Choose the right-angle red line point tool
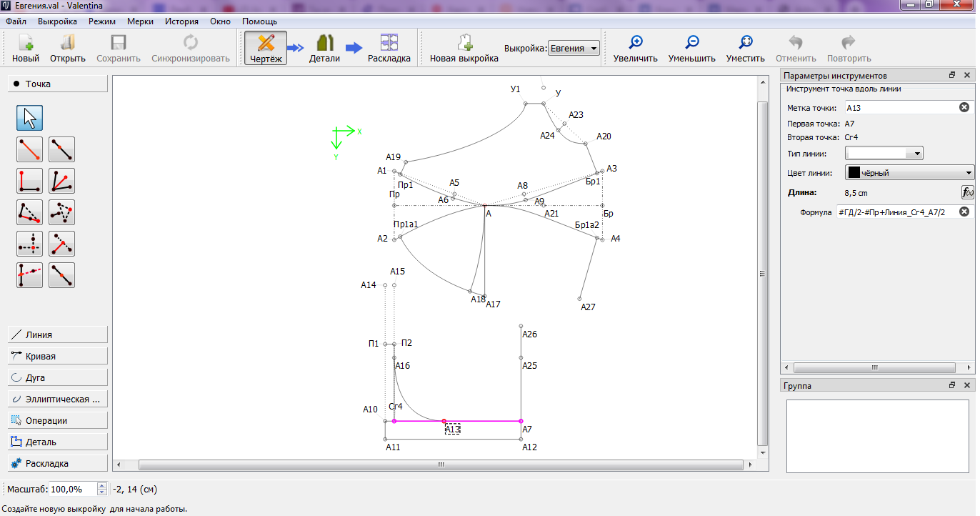This screenshot has width=980, height=516. click(29, 181)
